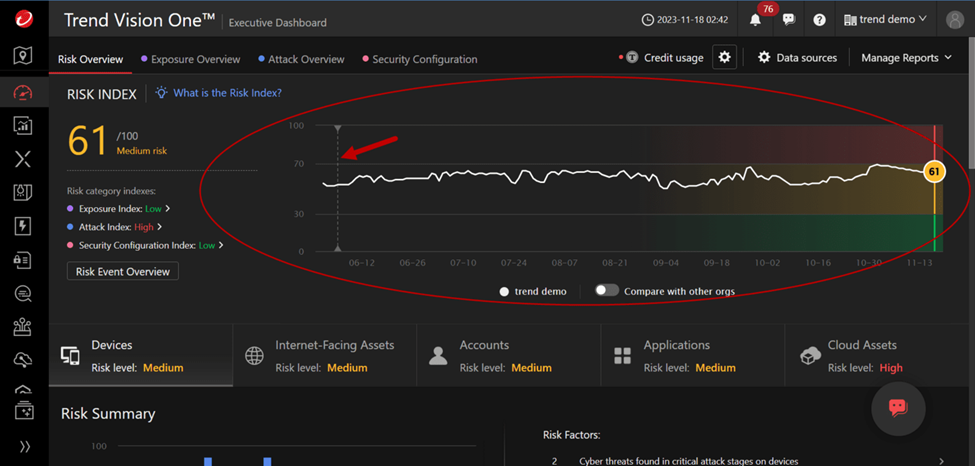Open the XDR crossed-lines sidebar icon
975x466 pixels.
(23, 159)
